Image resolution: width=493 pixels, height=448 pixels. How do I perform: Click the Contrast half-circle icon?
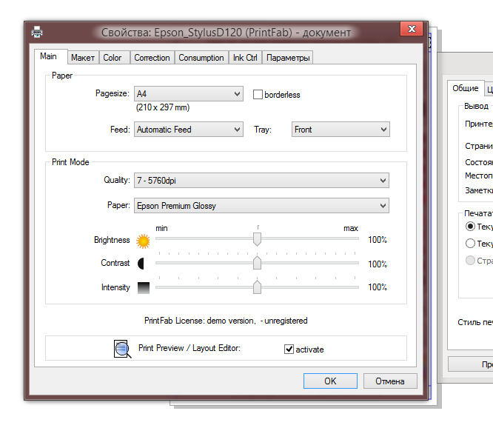[141, 264]
